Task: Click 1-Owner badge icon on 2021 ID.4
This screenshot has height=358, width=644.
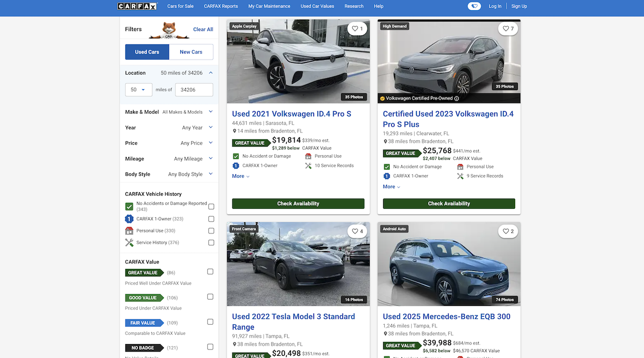Action: coord(236,166)
